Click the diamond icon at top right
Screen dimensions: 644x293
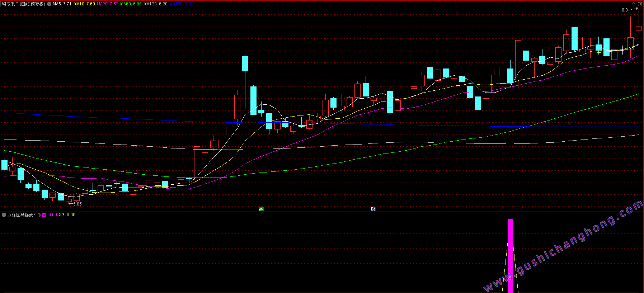pos(634,4)
